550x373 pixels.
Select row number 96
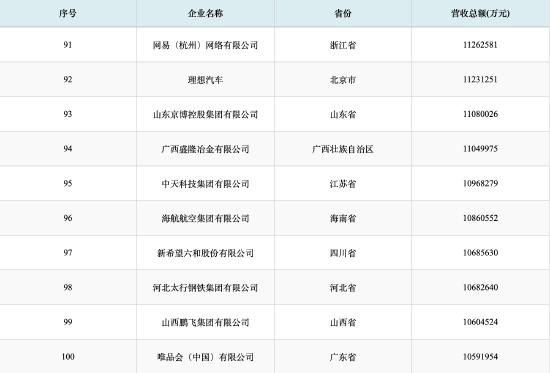[68, 218]
